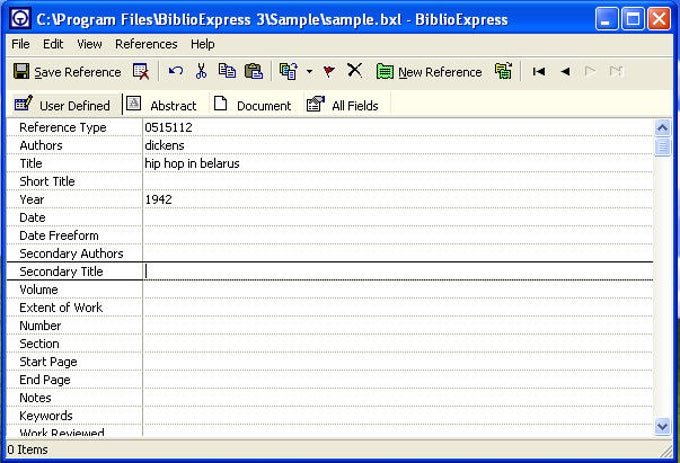Click the Year field showing 1942

click(x=398, y=199)
